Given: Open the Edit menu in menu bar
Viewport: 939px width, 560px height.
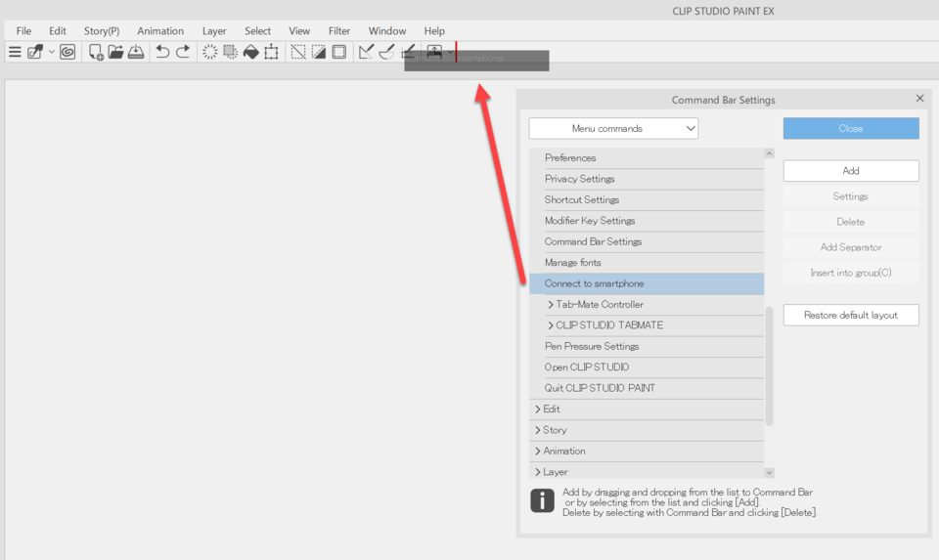Looking at the screenshot, I should click(58, 31).
